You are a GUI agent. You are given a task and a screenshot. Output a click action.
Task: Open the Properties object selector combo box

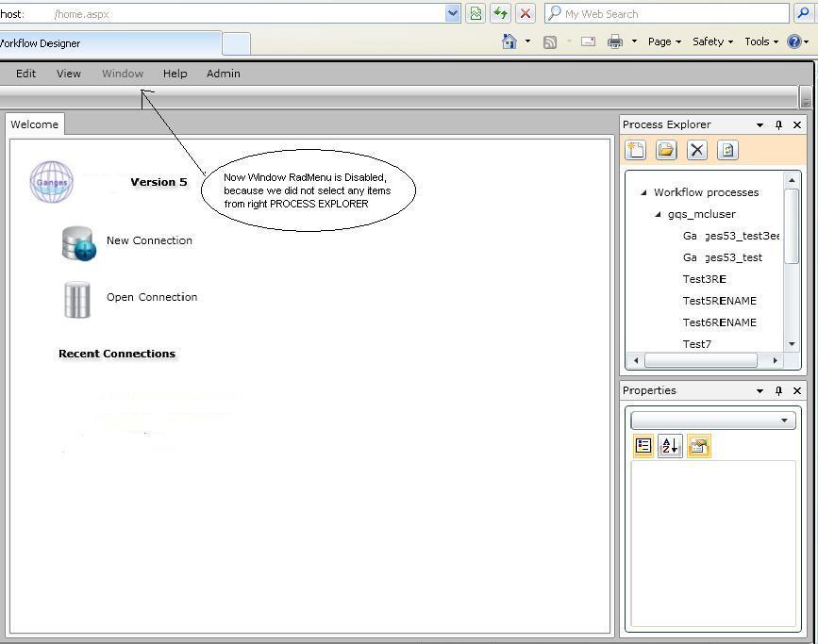coord(712,421)
